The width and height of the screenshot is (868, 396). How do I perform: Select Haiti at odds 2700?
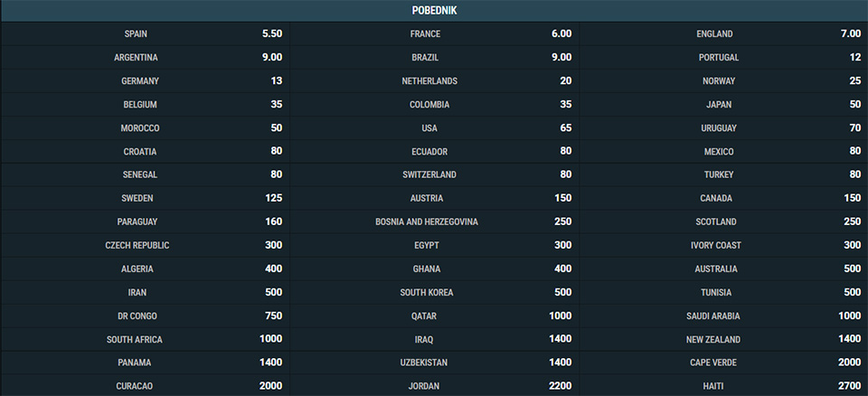724,385
